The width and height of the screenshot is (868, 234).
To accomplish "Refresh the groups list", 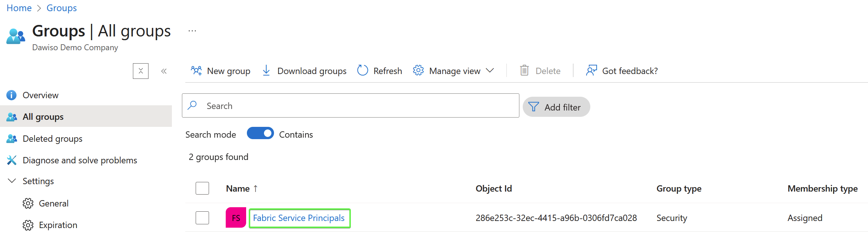I will [x=362, y=70].
